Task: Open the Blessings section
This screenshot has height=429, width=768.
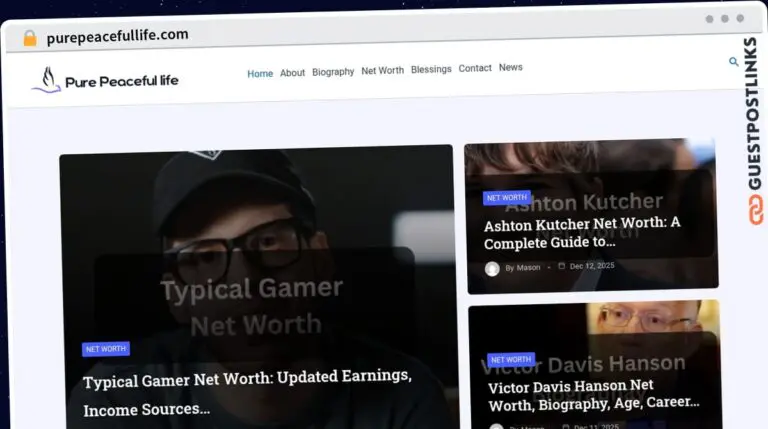Action: 431,69
